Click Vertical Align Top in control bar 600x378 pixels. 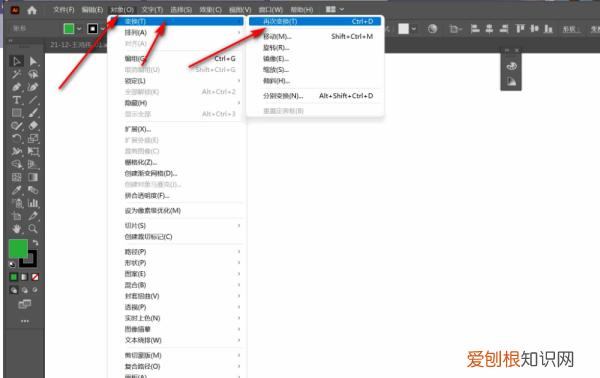520,29
